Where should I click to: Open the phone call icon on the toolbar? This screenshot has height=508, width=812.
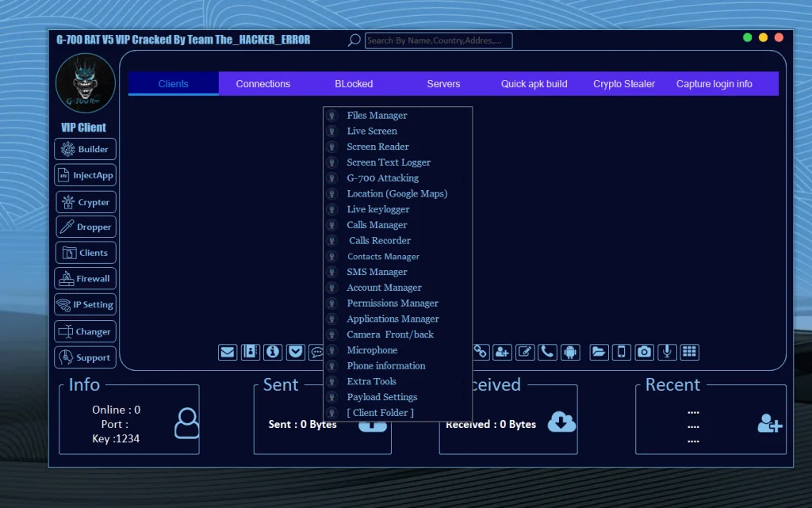click(547, 352)
